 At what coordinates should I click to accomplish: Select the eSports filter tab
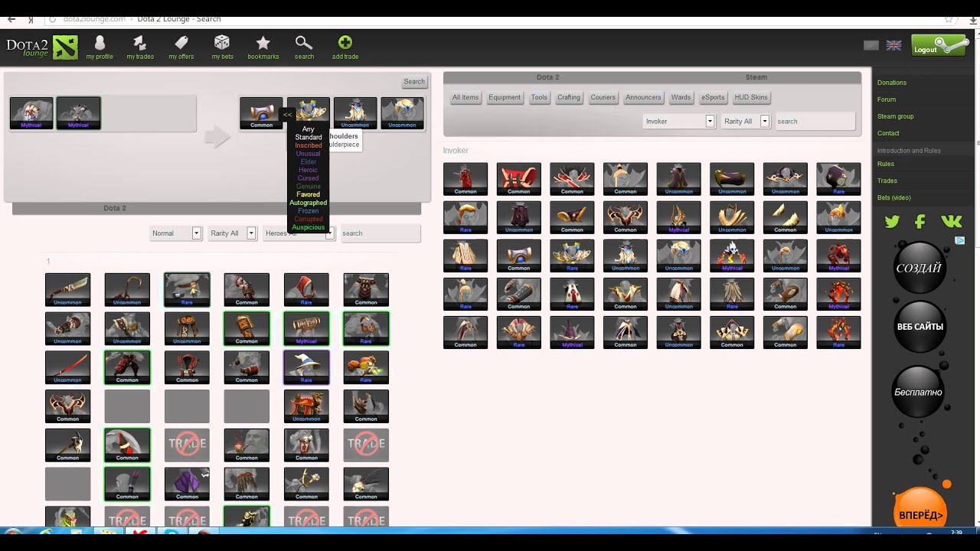(713, 97)
